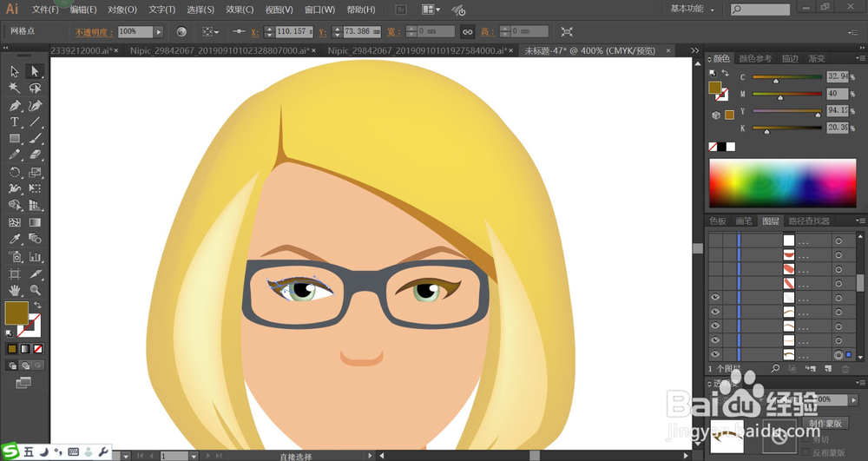This screenshot has width=868, height=461.
Task: Select the Selection (black arrow) tool
Action: click(x=15, y=71)
